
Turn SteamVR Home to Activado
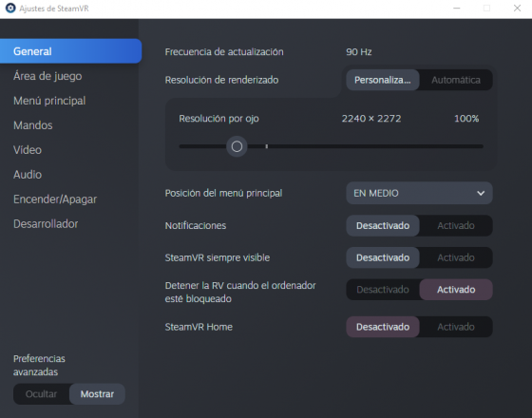(456, 327)
